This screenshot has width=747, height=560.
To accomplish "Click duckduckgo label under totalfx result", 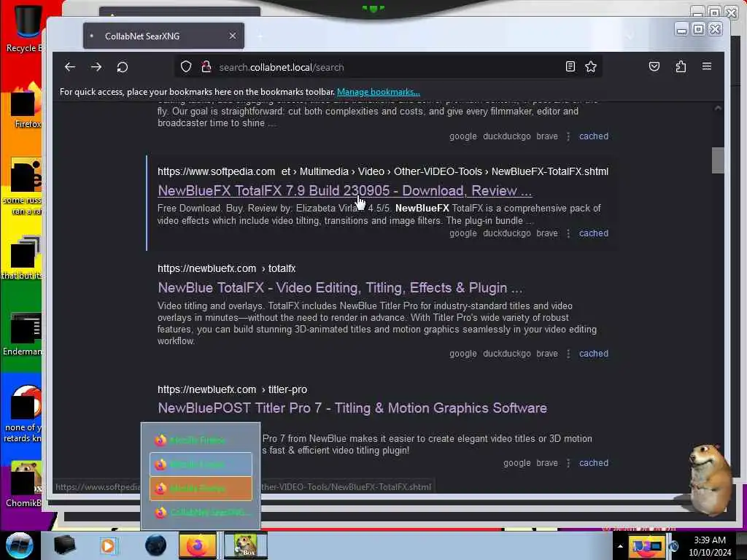I will tap(506, 354).
